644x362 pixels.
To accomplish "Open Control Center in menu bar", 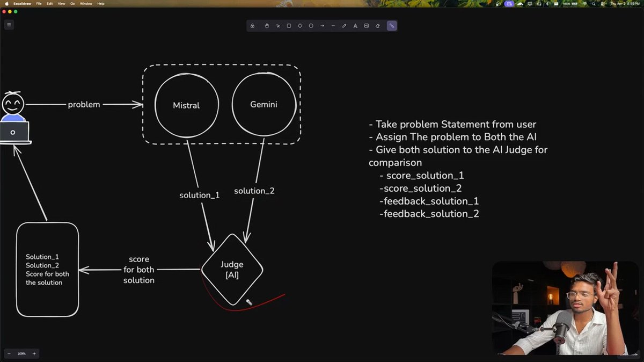I will click(602, 4).
